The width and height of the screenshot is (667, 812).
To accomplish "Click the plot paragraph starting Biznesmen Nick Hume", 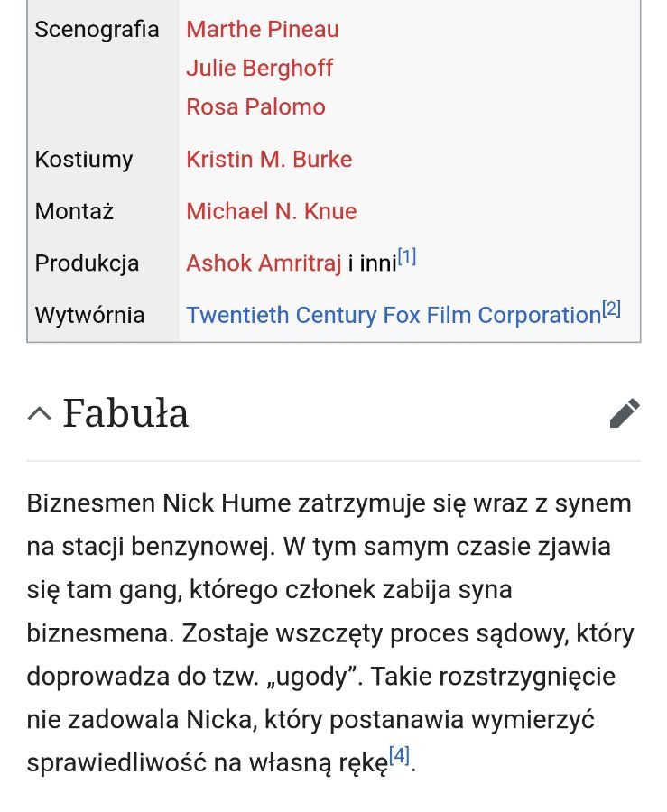I will pos(330,632).
